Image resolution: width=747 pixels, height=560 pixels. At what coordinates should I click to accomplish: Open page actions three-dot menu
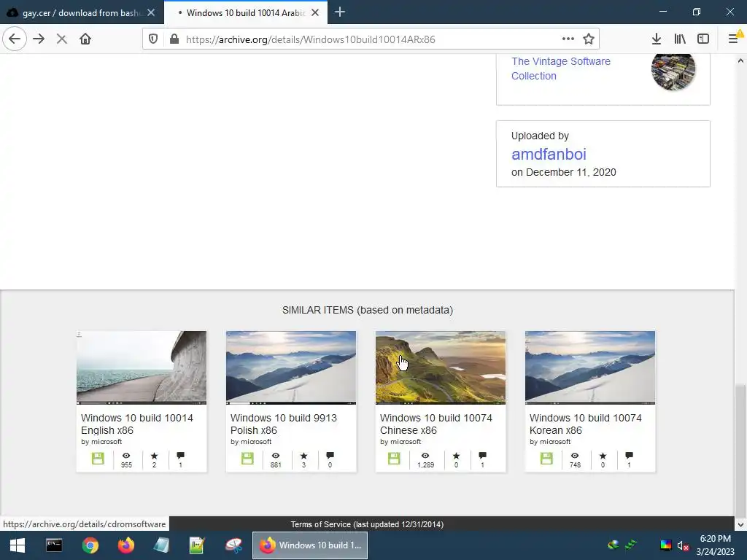pyautogui.click(x=568, y=39)
